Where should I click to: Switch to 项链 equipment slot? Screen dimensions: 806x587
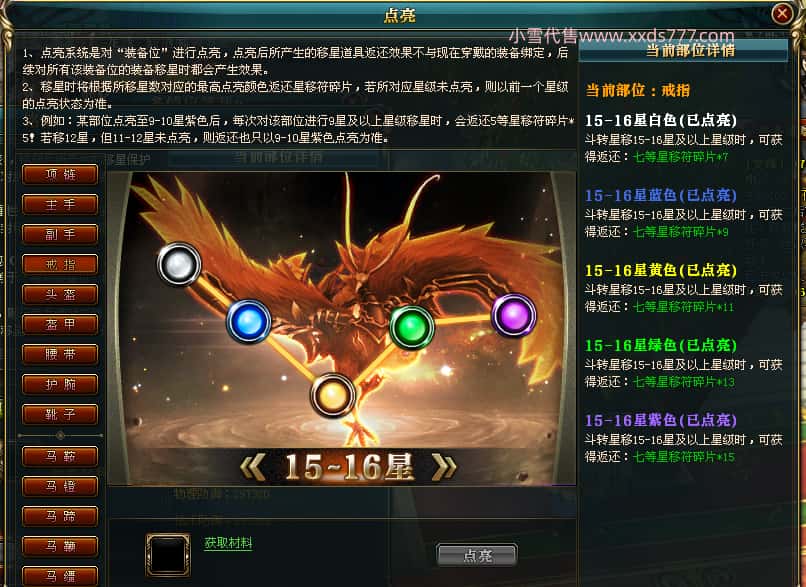(60, 174)
